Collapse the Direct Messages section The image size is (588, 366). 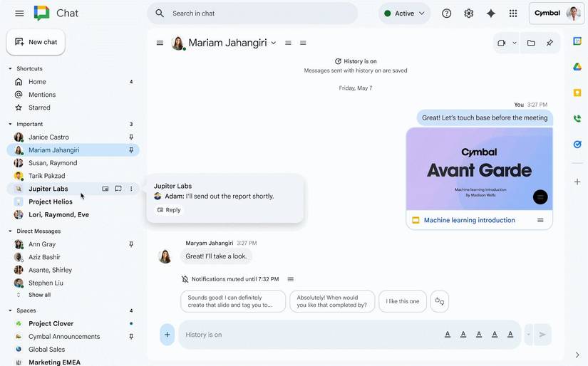(x=10, y=231)
